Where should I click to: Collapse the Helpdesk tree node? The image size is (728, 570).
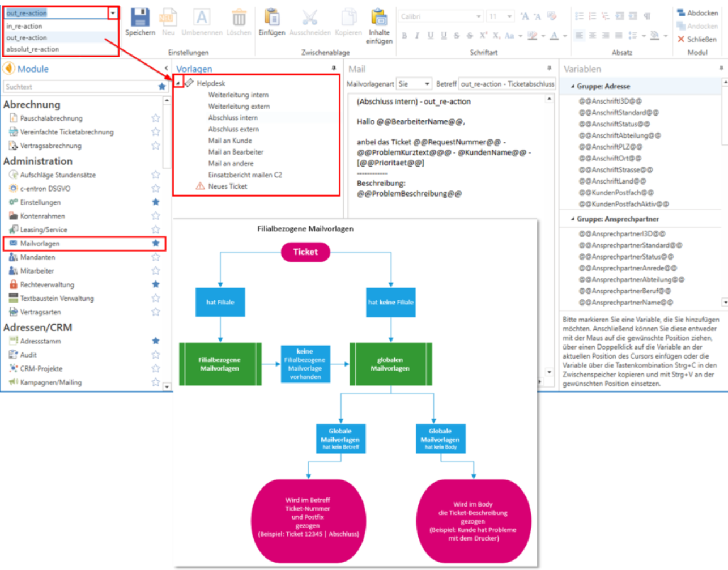178,83
